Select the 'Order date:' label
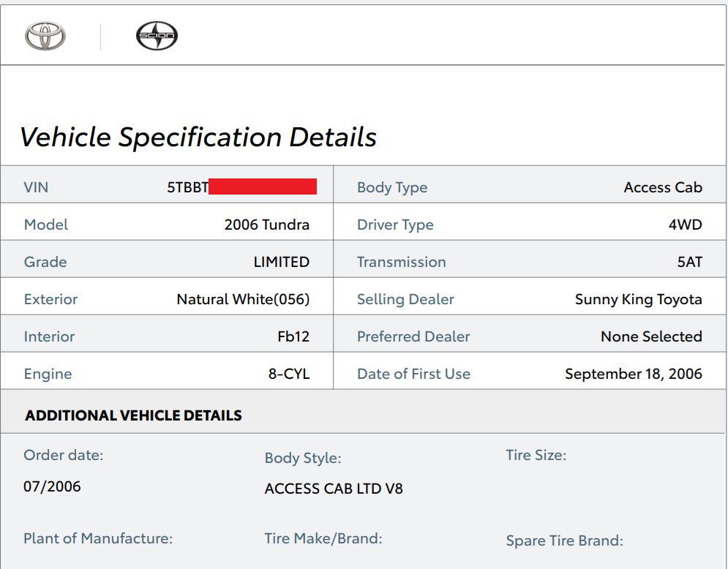Viewport: 728px width, 569px height. click(x=64, y=456)
